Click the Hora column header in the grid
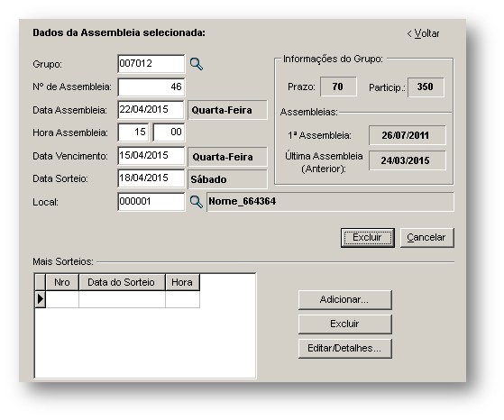504x420 pixels. pyautogui.click(x=182, y=282)
